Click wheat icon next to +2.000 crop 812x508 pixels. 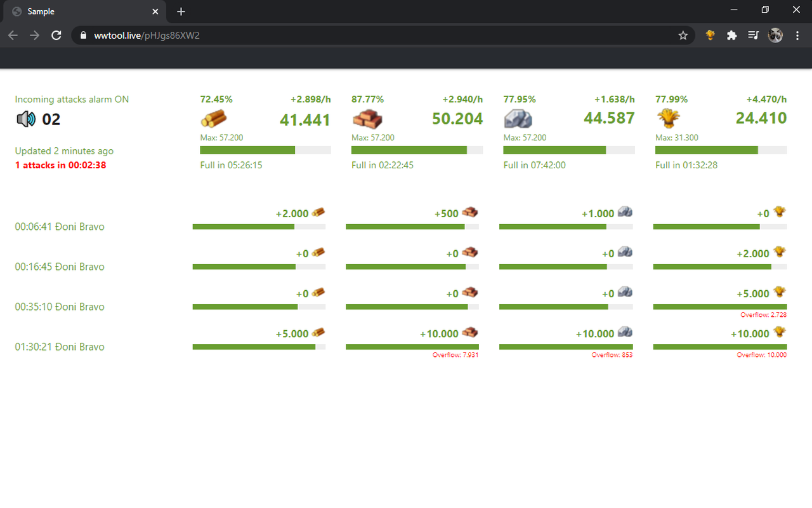[x=780, y=252]
